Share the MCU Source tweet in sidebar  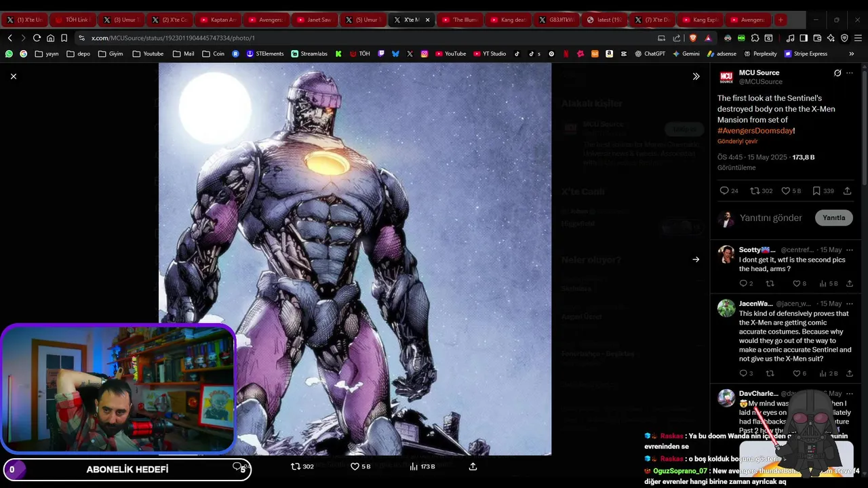pyautogui.click(x=848, y=191)
